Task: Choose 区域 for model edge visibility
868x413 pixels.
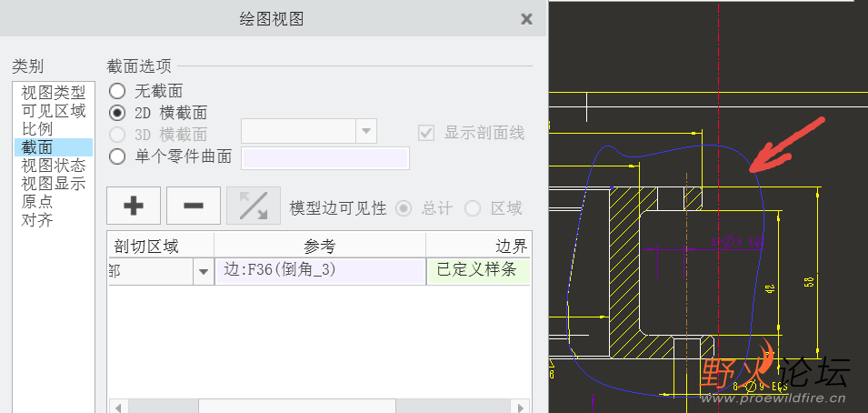Action: pyautogui.click(x=473, y=208)
